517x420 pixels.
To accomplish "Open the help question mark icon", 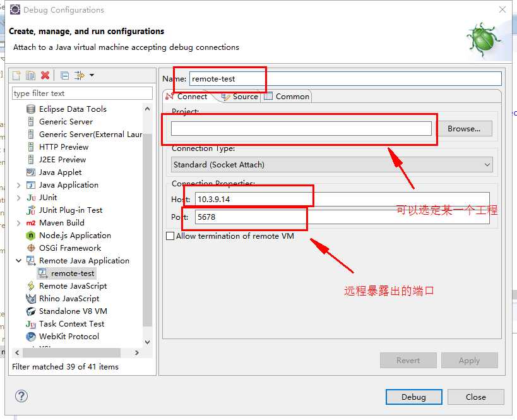I will 21,396.
